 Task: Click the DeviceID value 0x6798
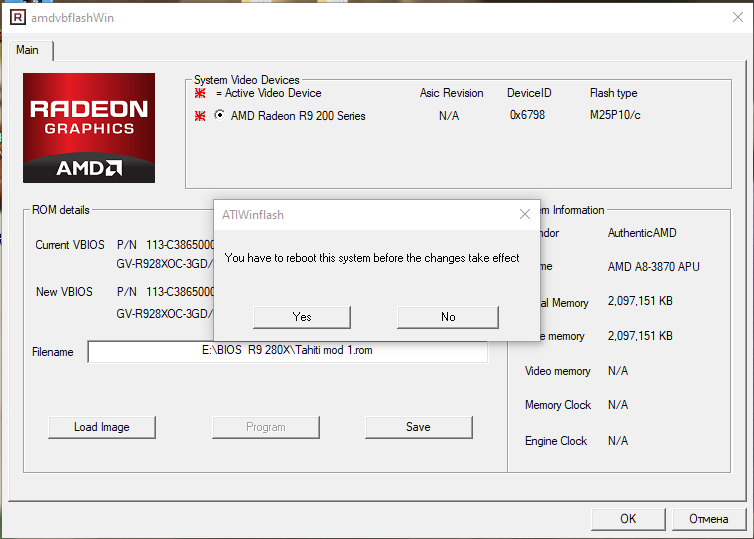click(528, 115)
